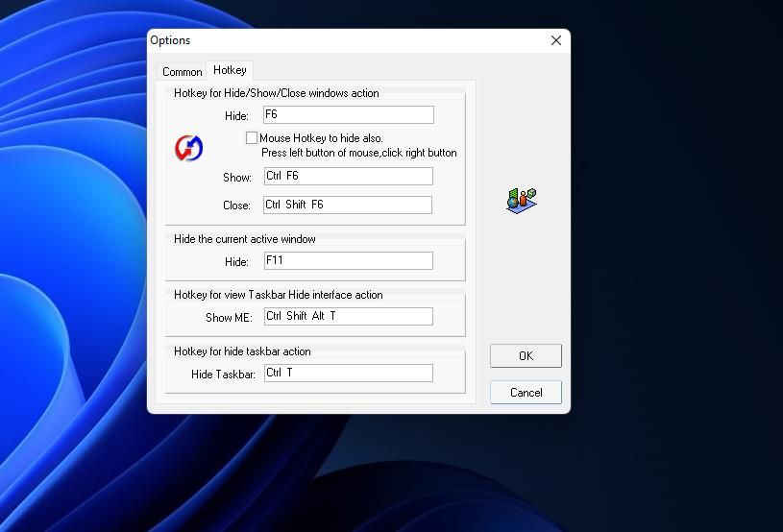
Task: Switch to the Common tab
Action: coord(182,72)
